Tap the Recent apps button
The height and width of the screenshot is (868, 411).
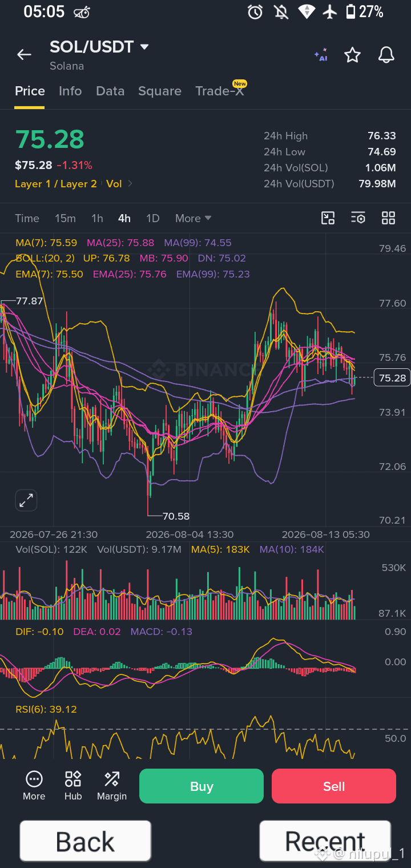pos(325,841)
